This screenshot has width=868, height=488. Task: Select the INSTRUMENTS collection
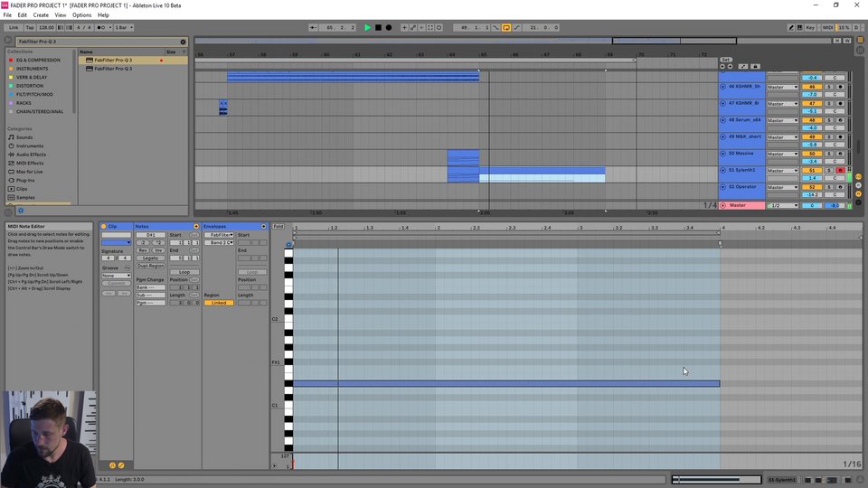[33, 69]
